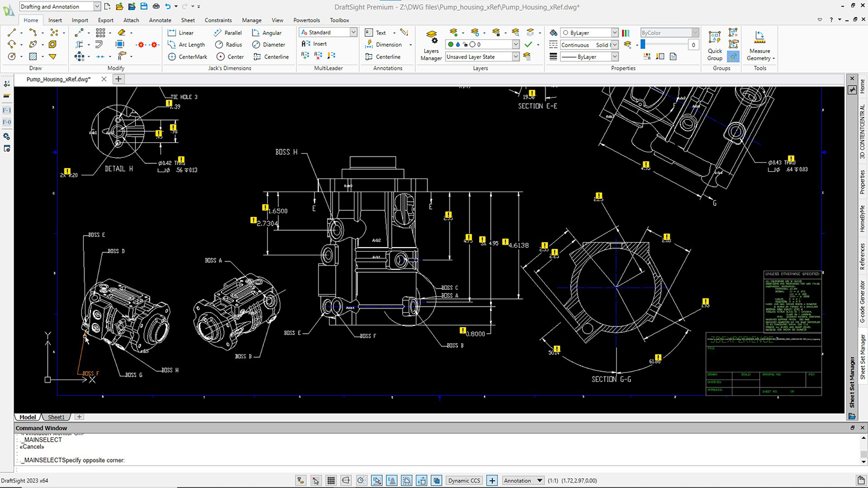
Task: Toggle ortho mode in the status bar
Action: pos(346,480)
